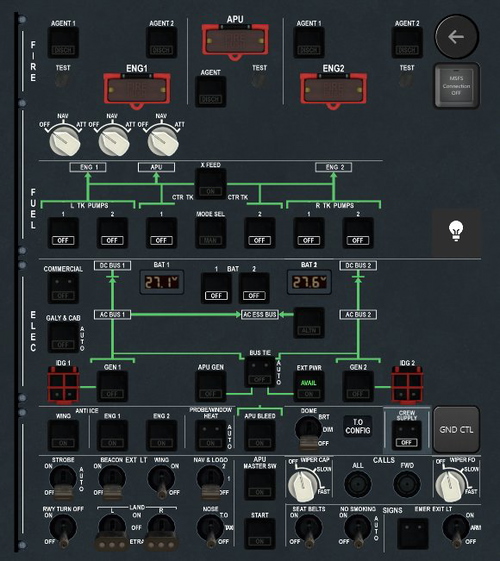The height and width of the screenshot is (561, 500).
Task: Toggle the CREW SUPPLY oxygen pushbutton
Action: [x=407, y=435]
